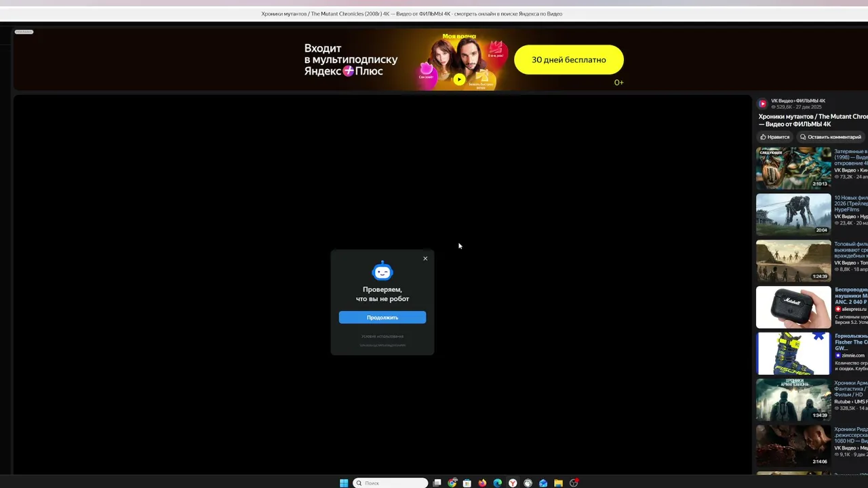Click the Нравится like button
Viewport: 868px width, 488px height.
pyautogui.click(x=774, y=137)
